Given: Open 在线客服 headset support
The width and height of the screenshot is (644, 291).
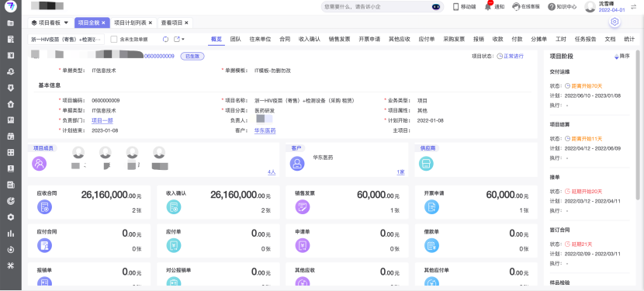Looking at the screenshot, I should (516, 6).
